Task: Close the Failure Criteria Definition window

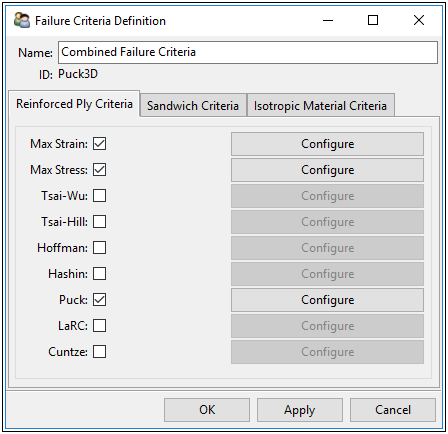Action: click(x=419, y=20)
